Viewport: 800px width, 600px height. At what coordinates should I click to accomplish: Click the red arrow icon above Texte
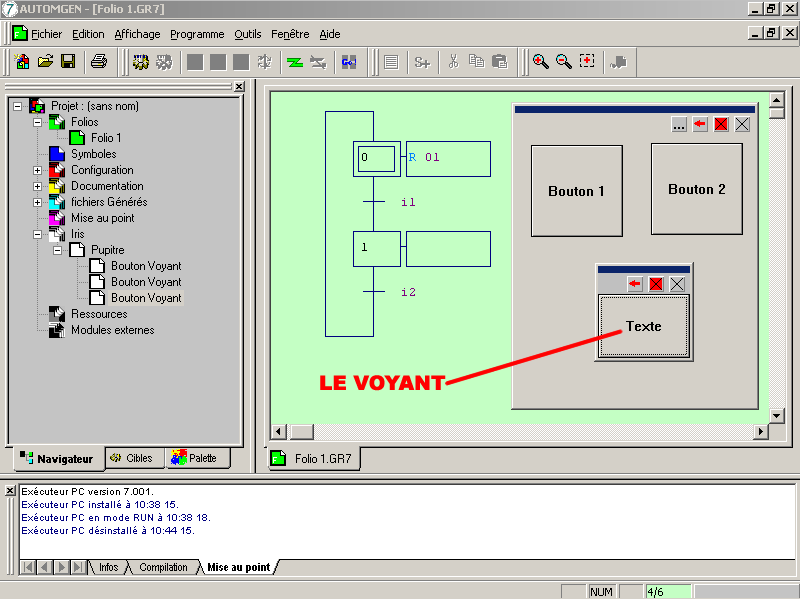tap(635, 284)
